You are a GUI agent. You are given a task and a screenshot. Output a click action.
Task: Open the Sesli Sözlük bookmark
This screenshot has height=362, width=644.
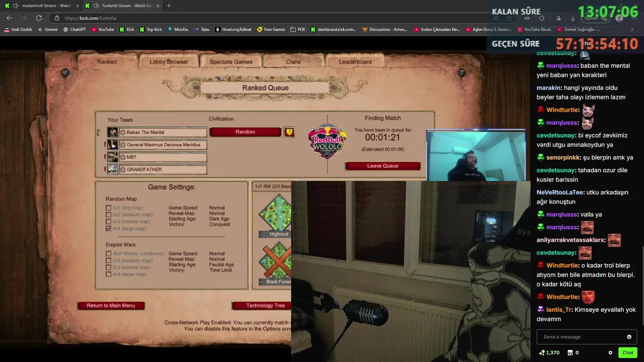coord(18,29)
